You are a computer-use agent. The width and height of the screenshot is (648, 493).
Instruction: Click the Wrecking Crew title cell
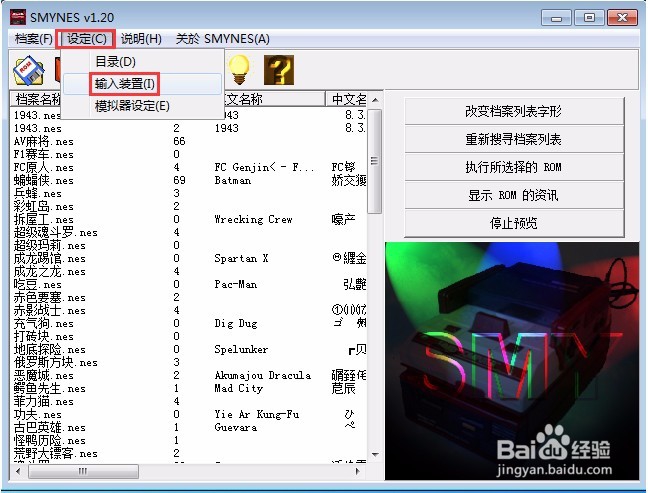point(253,219)
